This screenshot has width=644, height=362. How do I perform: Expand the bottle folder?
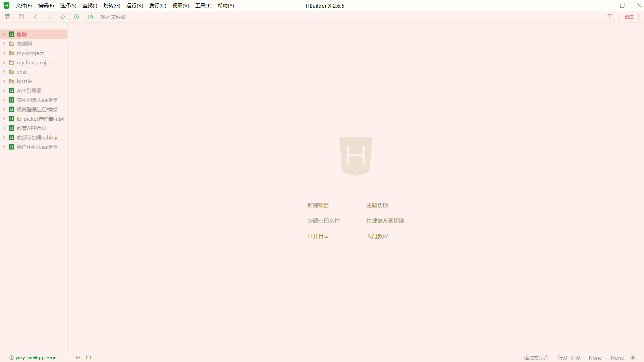tap(4, 81)
